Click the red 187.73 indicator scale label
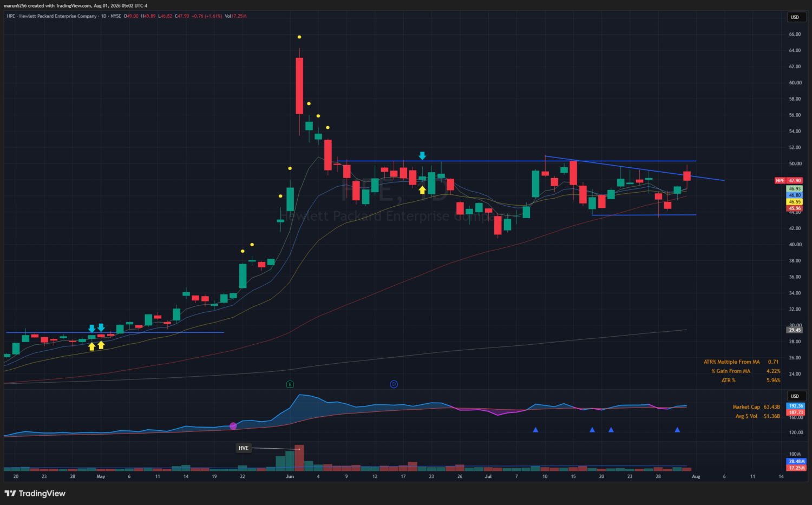The width and height of the screenshot is (812, 505). click(x=796, y=412)
